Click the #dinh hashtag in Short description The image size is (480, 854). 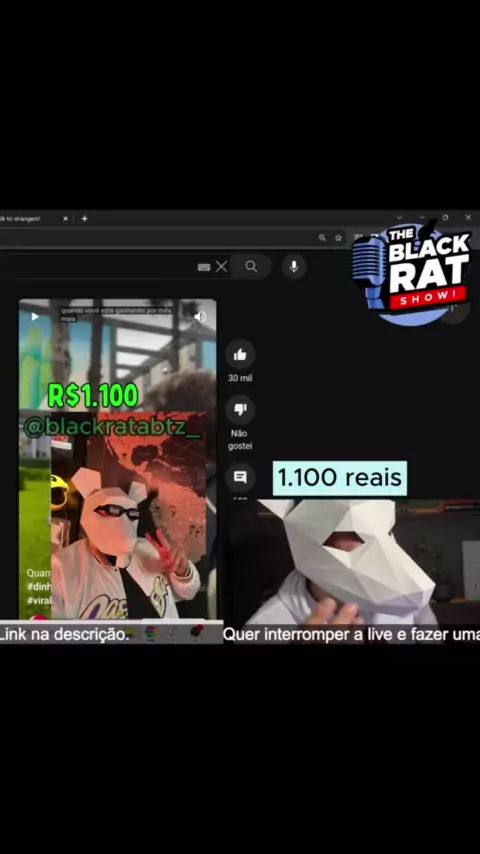click(39, 587)
